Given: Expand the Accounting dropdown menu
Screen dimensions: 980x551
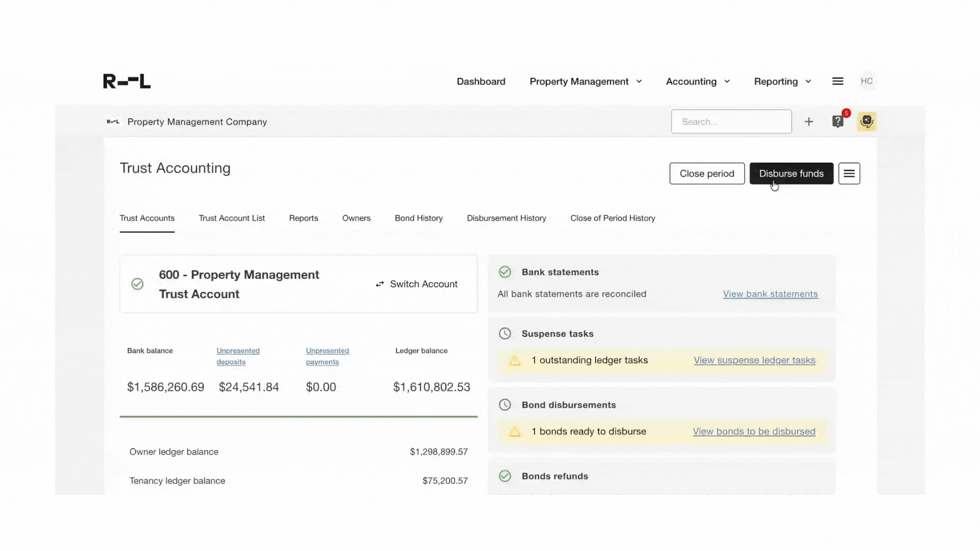Looking at the screenshot, I should [x=698, y=82].
